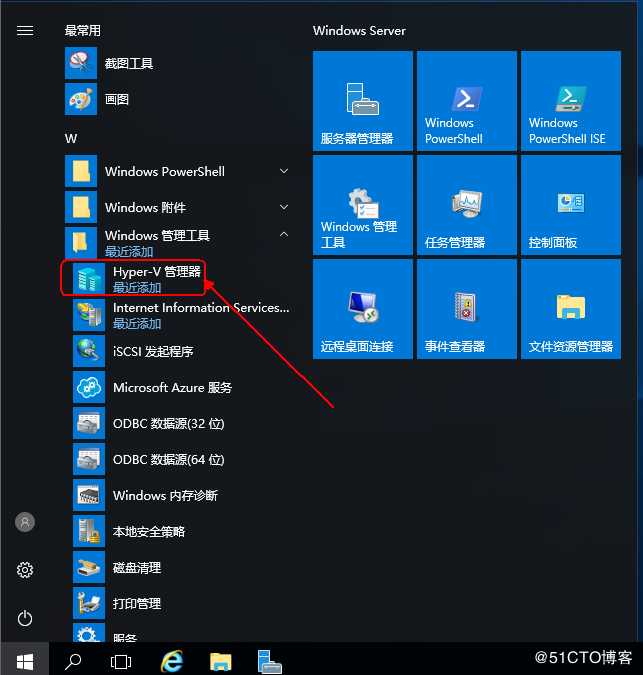Open Task View on taskbar
643x675 pixels.
[x=121, y=661]
